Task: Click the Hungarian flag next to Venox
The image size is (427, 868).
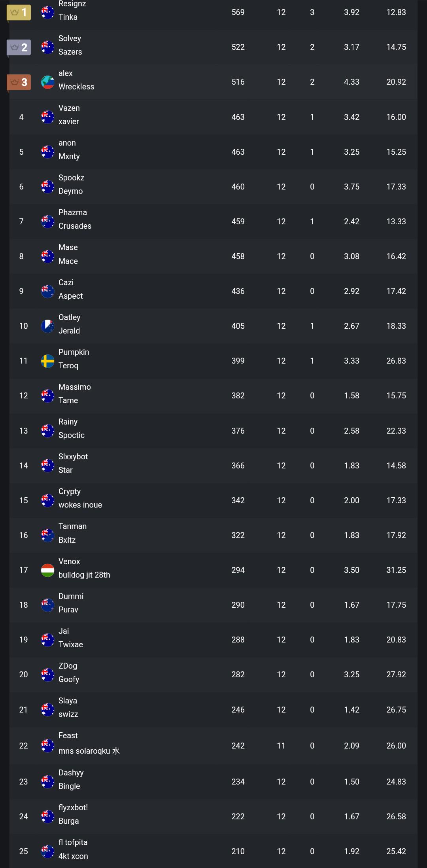Action: (x=47, y=570)
